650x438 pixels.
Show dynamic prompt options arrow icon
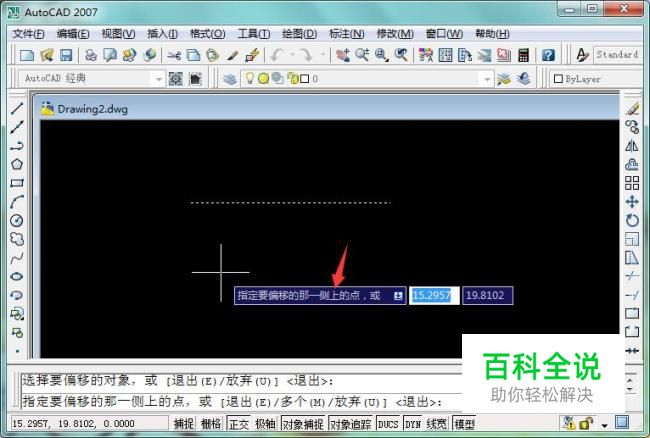398,295
